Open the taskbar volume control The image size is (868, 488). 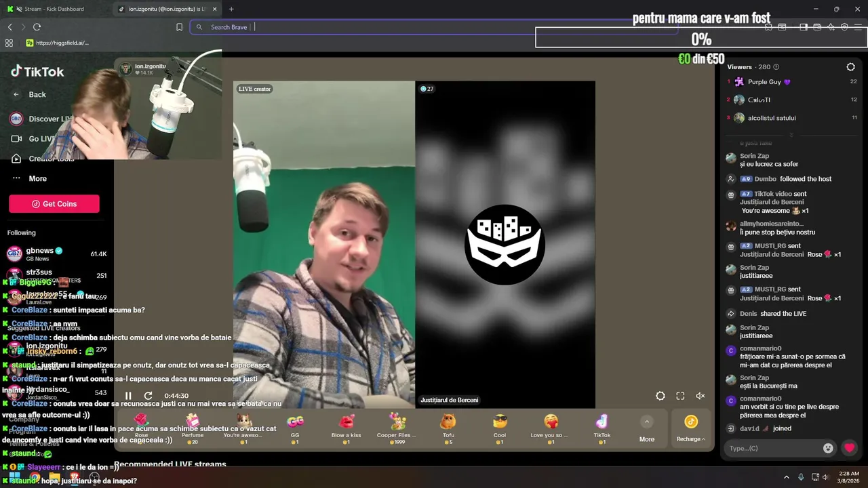[825, 477]
